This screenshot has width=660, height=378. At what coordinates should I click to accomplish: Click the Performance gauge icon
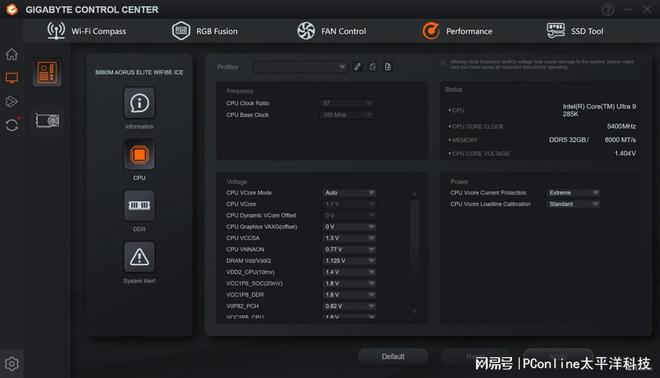(x=431, y=31)
